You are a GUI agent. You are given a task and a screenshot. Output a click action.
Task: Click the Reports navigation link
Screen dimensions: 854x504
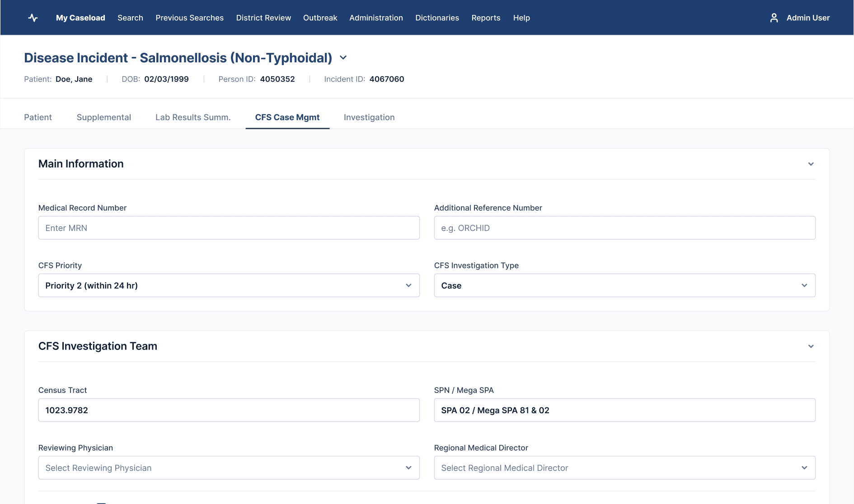tap(486, 18)
